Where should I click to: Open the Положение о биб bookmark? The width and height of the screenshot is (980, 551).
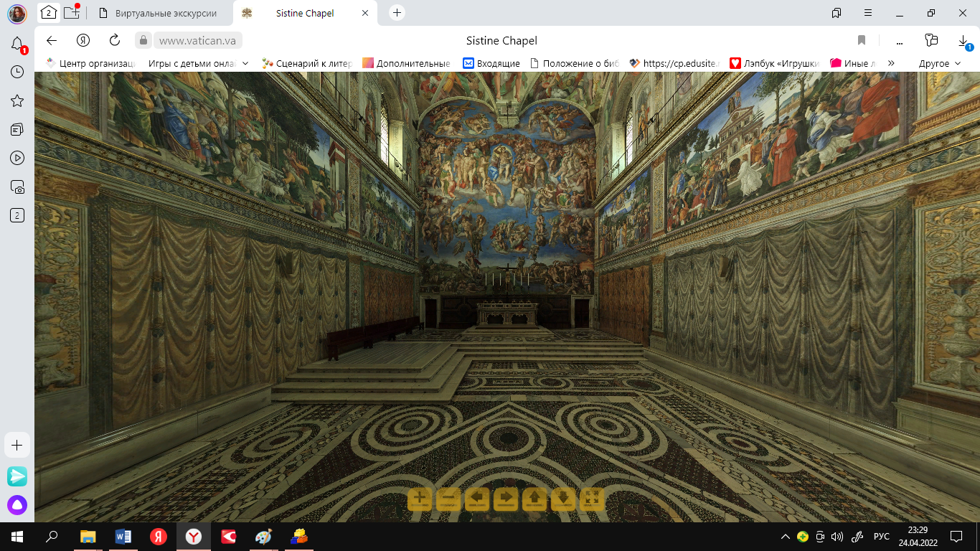[x=574, y=63]
